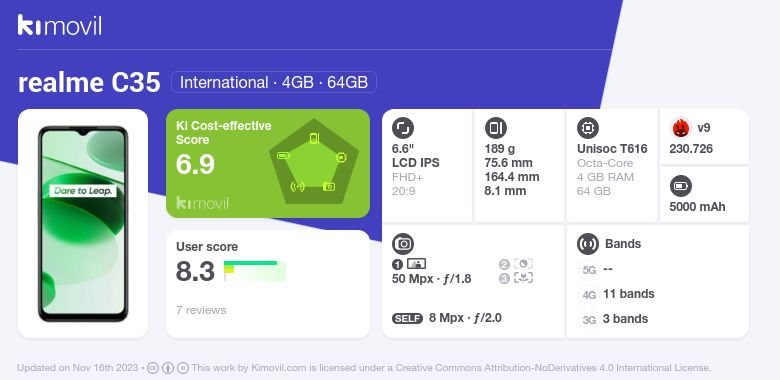
Task: Click the realme C35 title
Action: tap(89, 83)
